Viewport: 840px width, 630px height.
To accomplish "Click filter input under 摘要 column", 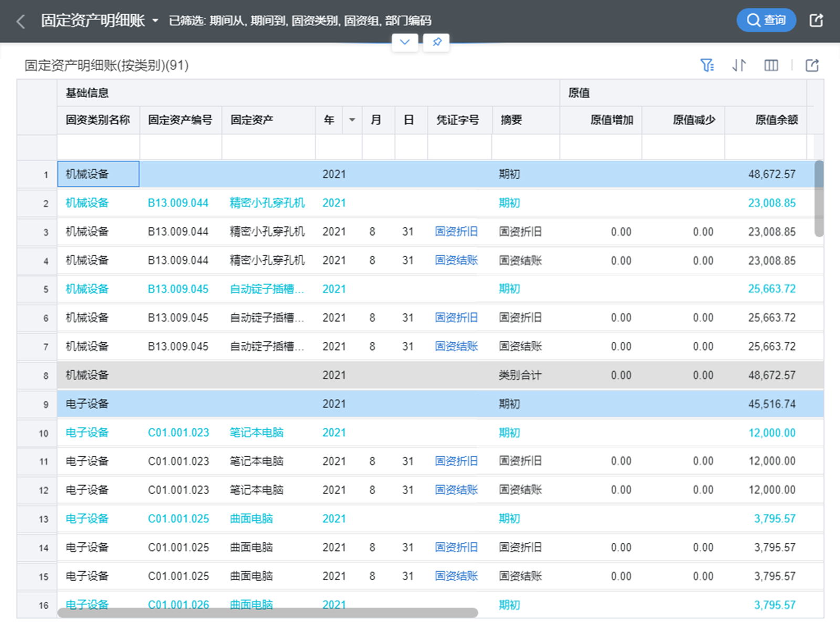I will (526, 147).
